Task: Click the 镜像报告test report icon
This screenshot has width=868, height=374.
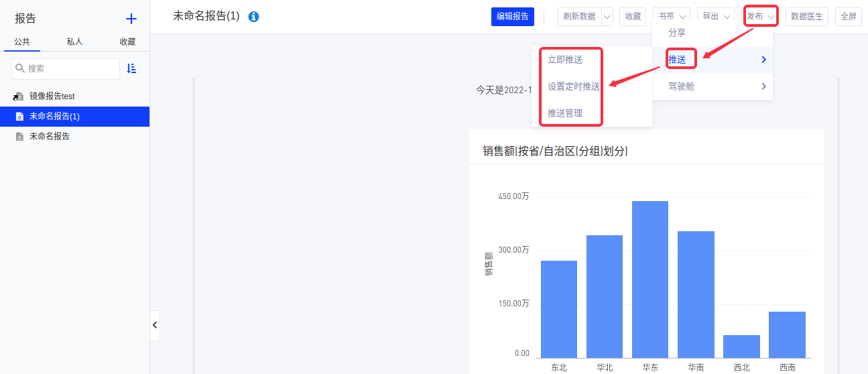Action: (19, 97)
